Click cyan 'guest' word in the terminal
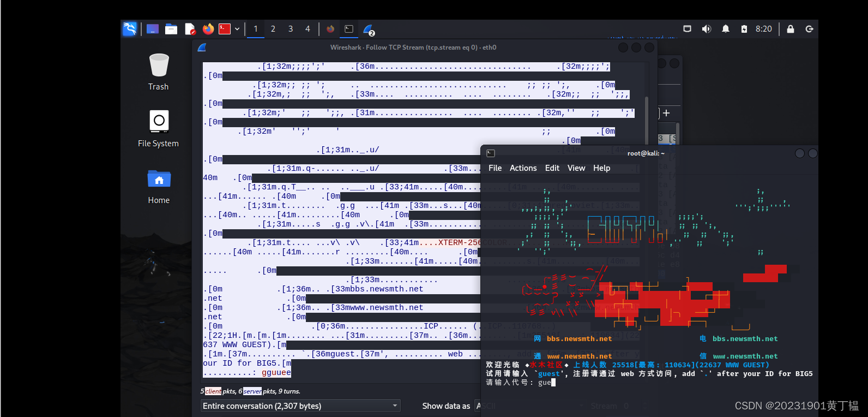This screenshot has width=868, height=417. [x=549, y=373]
